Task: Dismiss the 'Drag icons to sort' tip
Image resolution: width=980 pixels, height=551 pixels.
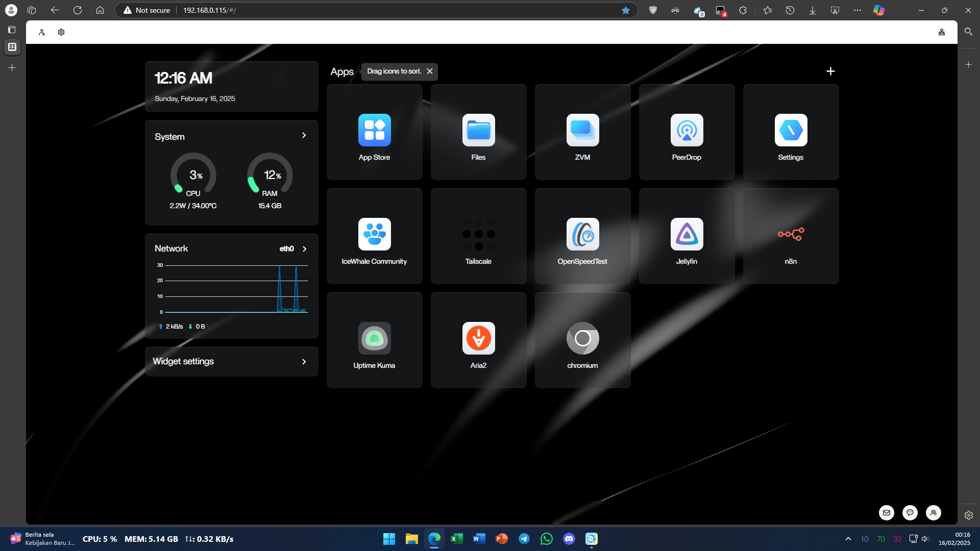Action: (430, 71)
